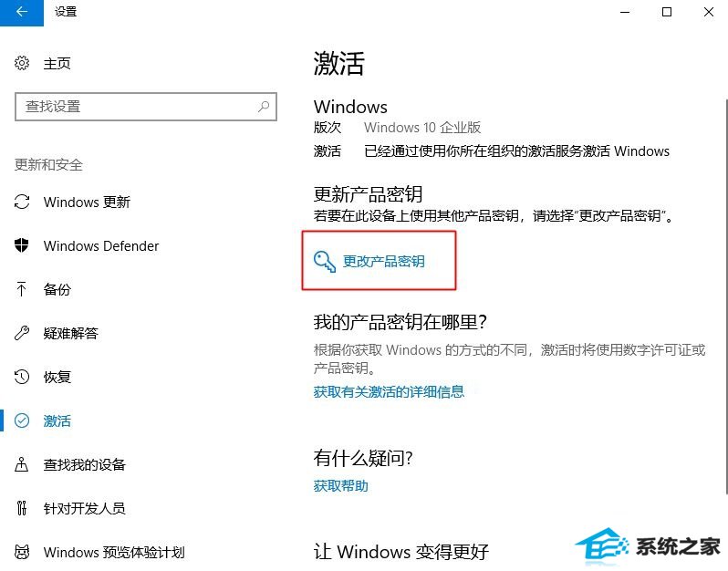728x571 pixels.
Task: Select the 恢复 history clock icon
Action: (x=22, y=377)
